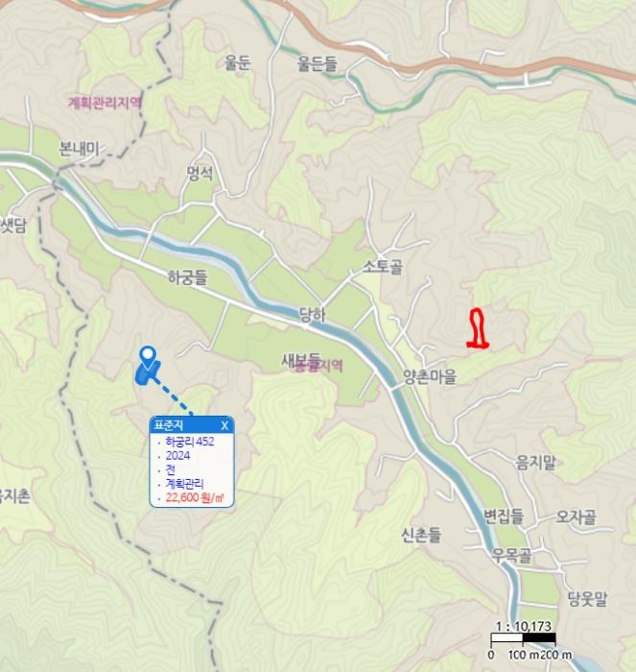Select the red outlined parcel
This screenshot has height=672, width=636.
coord(478,328)
